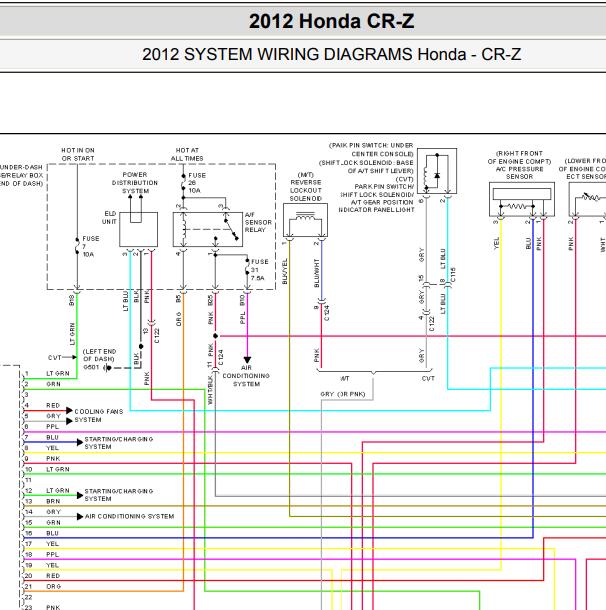Select the "2012 SYSTEM WIRING DIAGRAMS Honda - CR-Z" subtitle
This screenshot has width=606, height=610.
coord(331,54)
